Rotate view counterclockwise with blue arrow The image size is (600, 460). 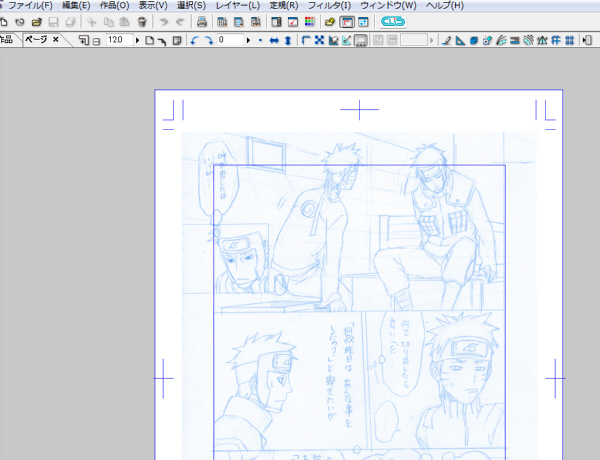(194, 40)
